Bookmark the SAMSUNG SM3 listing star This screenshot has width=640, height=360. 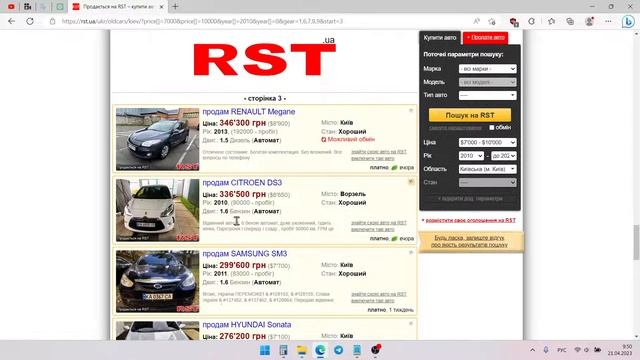click(x=411, y=253)
